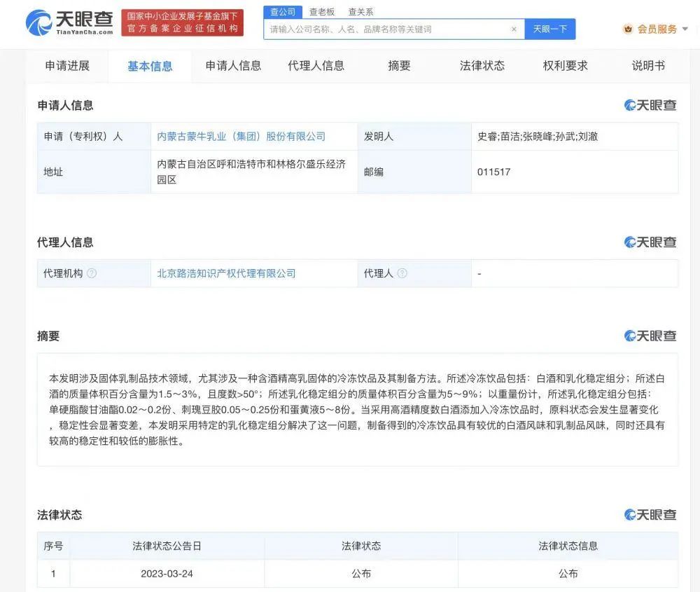Click the 发明人 label cell
This screenshot has height=592, width=700.
click(x=414, y=137)
